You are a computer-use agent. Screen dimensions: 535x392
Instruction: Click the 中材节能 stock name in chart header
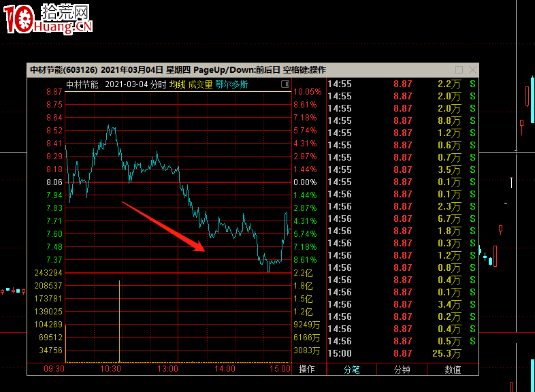click(x=82, y=84)
